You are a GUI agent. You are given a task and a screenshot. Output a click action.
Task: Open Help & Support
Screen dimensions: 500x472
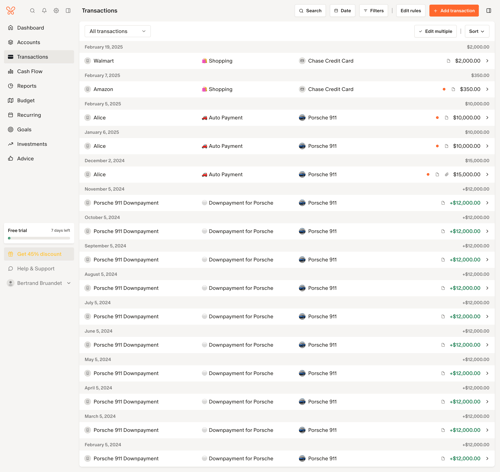point(39,269)
